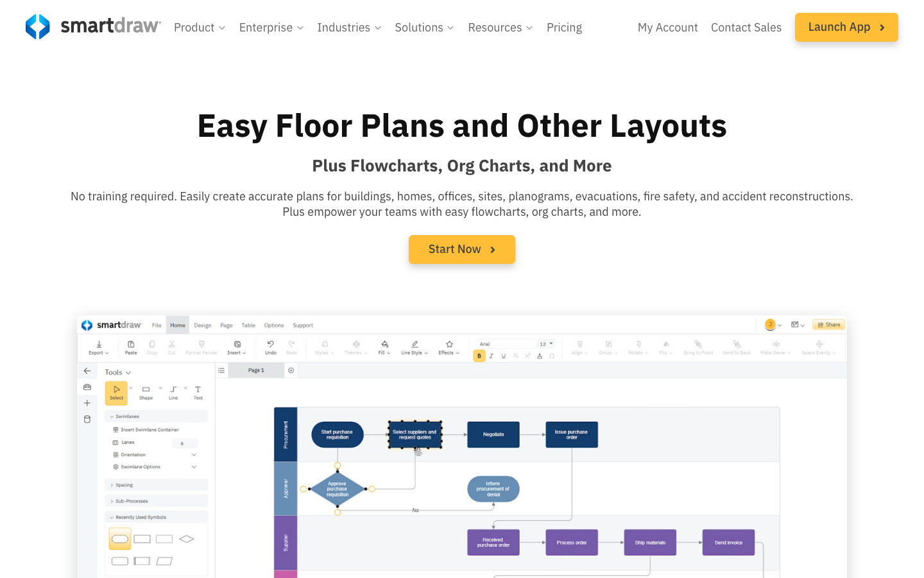Open the File menu in the app

[157, 325]
